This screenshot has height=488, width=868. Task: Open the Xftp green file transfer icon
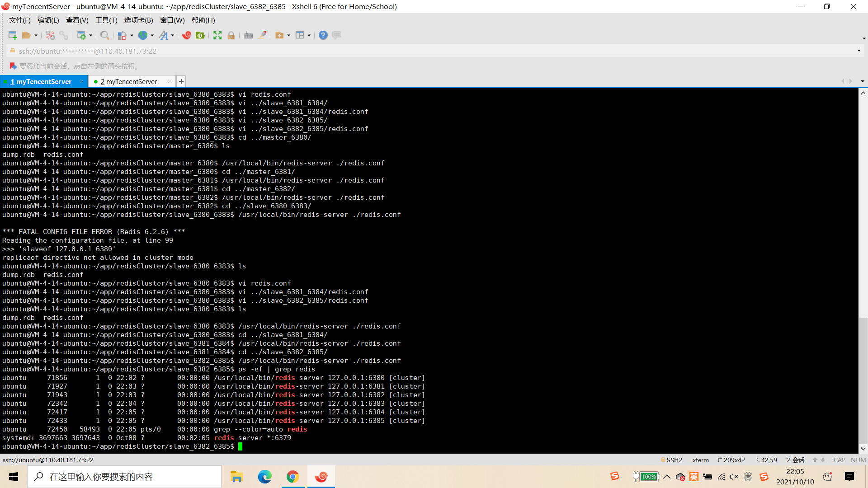pos(200,35)
